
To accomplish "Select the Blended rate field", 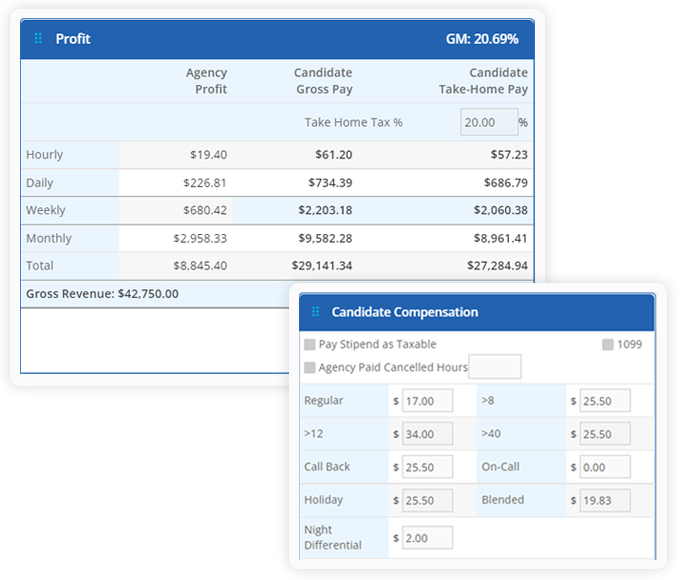I will [605, 500].
